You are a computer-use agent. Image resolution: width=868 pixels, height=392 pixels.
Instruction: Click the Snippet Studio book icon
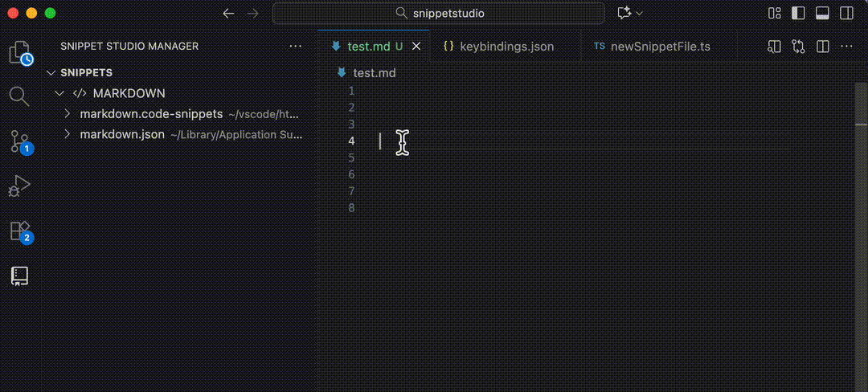pyautogui.click(x=19, y=276)
